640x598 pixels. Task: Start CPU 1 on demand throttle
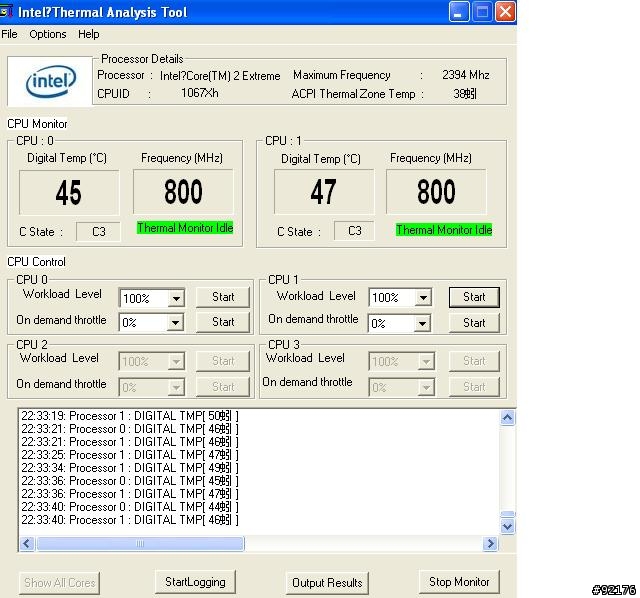pyautogui.click(x=474, y=323)
